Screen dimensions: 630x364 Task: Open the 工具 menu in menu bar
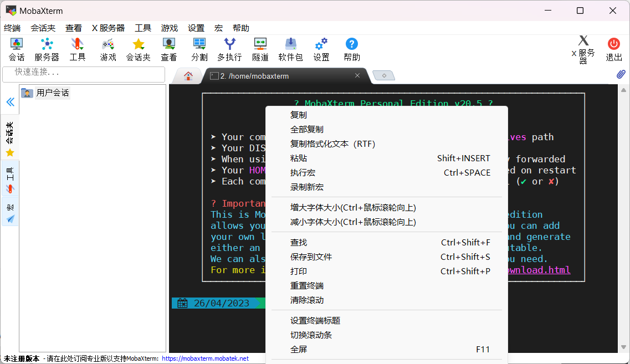click(x=143, y=28)
